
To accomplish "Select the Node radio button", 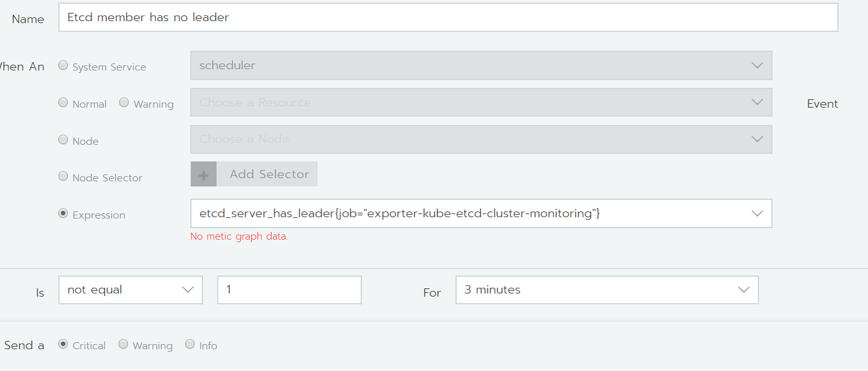I will click(x=63, y=140).
